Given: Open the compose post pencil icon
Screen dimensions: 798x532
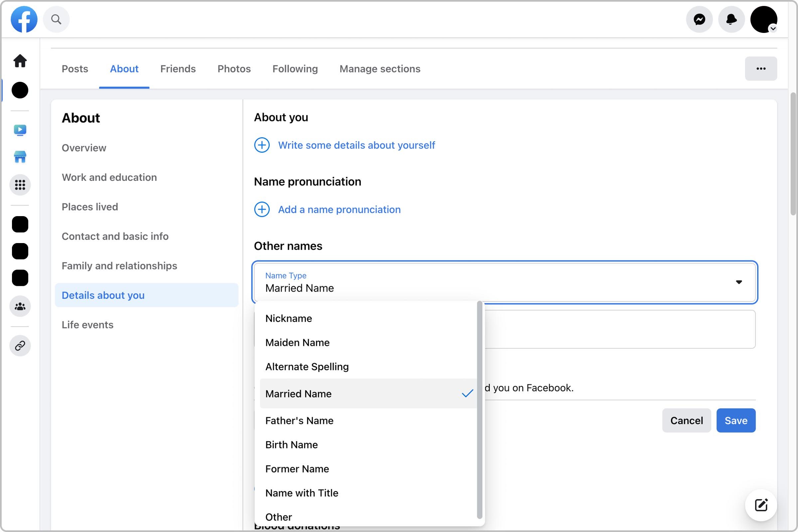Looking at the screenshot, I should coord(761,505).
